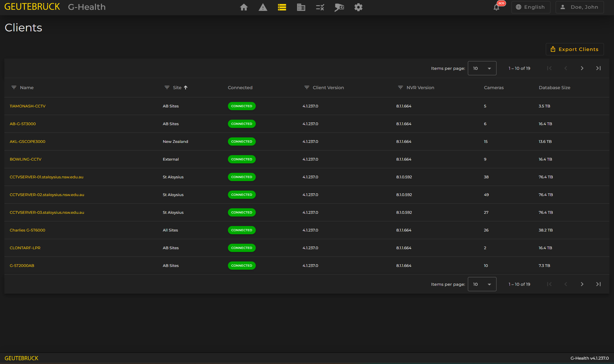Screen dimensions: 614x364
Task: Open the sites building icon
Action: point(301,7)
